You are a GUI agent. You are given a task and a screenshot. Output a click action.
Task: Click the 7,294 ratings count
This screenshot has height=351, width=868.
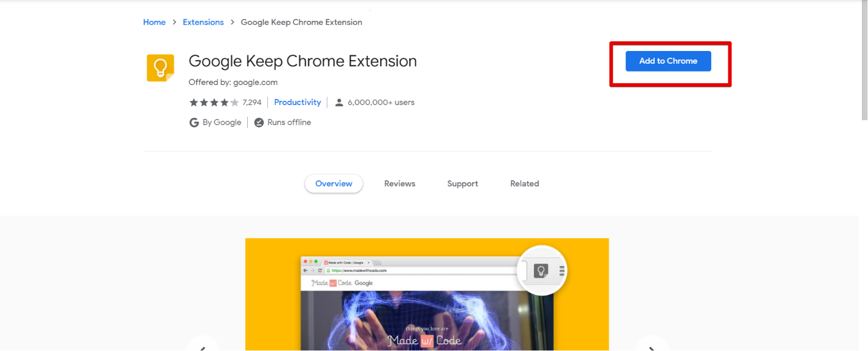click(x=252, y=102)
